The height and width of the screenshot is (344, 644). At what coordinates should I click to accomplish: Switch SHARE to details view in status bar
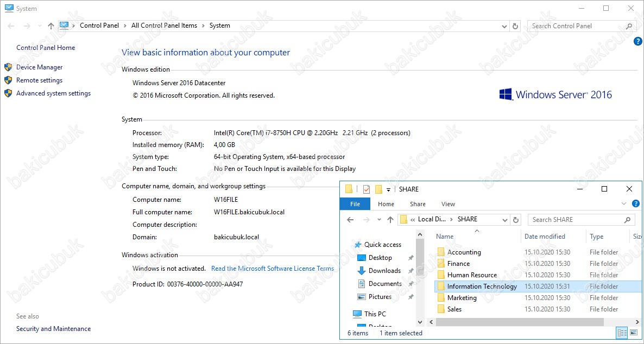click(622, 333)
